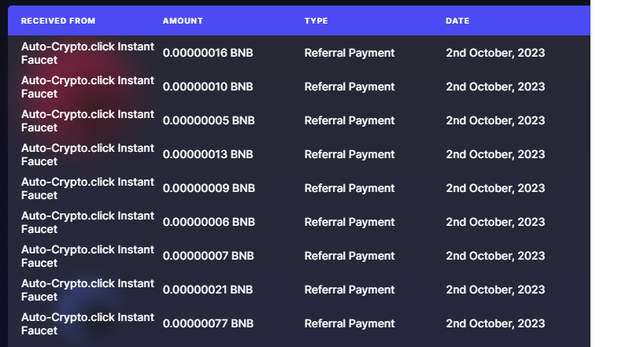The width and height of the screenshot is (644, 347).
Task: Click date cell of 0.00000016 BNB row
Action: pos(495,53)
